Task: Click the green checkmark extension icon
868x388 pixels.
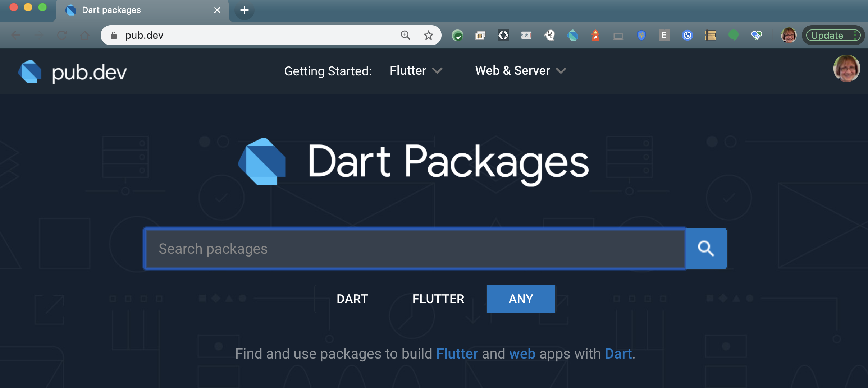Action: (x=457, y=35)
